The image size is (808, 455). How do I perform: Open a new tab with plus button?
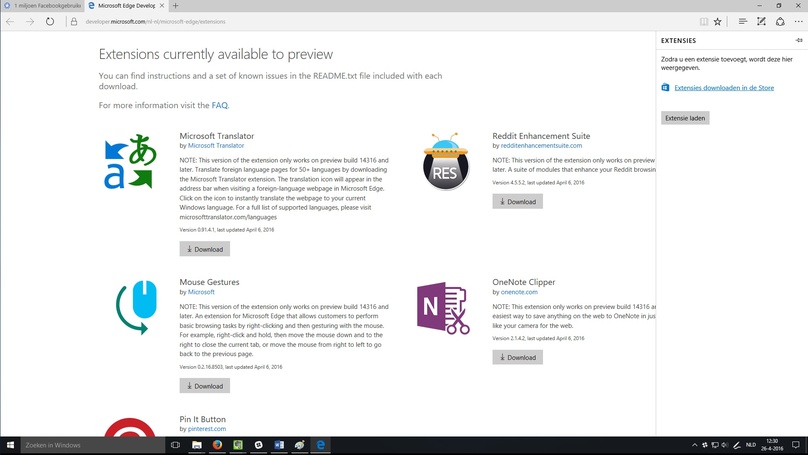[x=175, y=6]
